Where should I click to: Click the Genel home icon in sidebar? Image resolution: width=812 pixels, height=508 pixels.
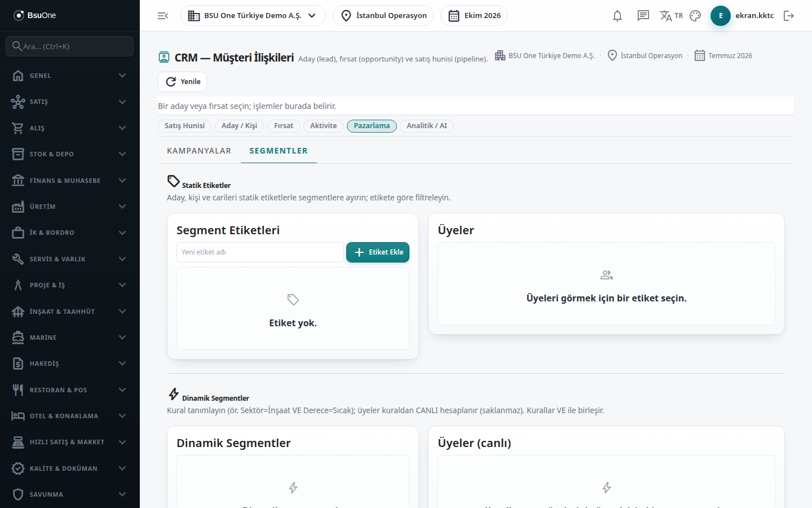[18, 76]
